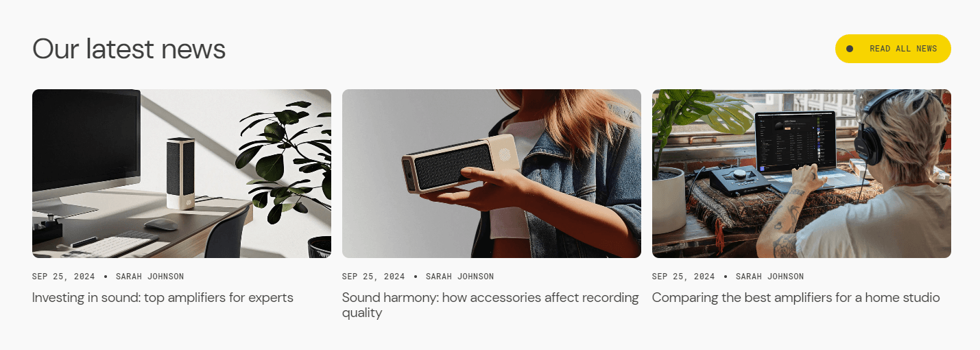Image resolution: width=980 pixels, height=350 pixels.
Task: Click the Sep 25, 2024 date on the first article
Action: (64, 277)
